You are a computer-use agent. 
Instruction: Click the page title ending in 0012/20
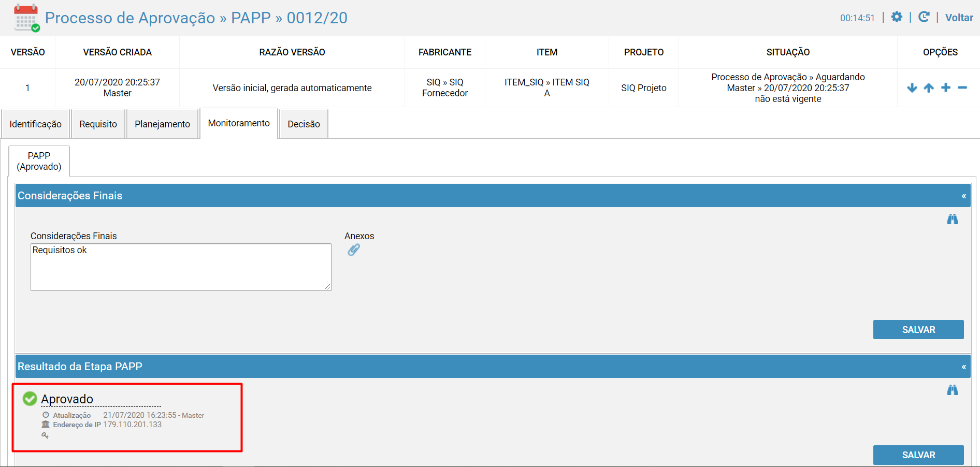tap(196, 18)
